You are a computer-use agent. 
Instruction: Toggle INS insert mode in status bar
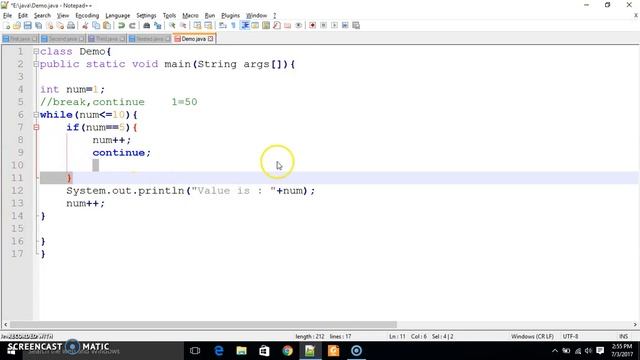623,336
